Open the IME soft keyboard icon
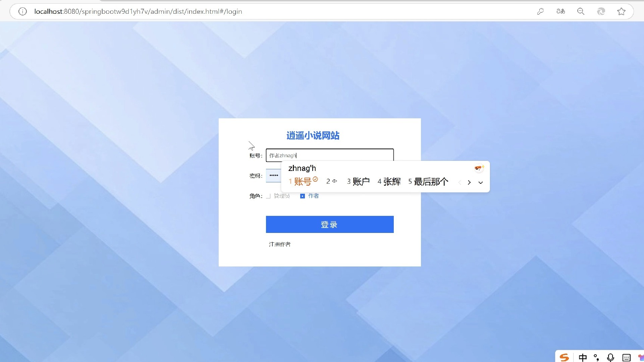Screen dimensions: 644x362 [626, 358]
